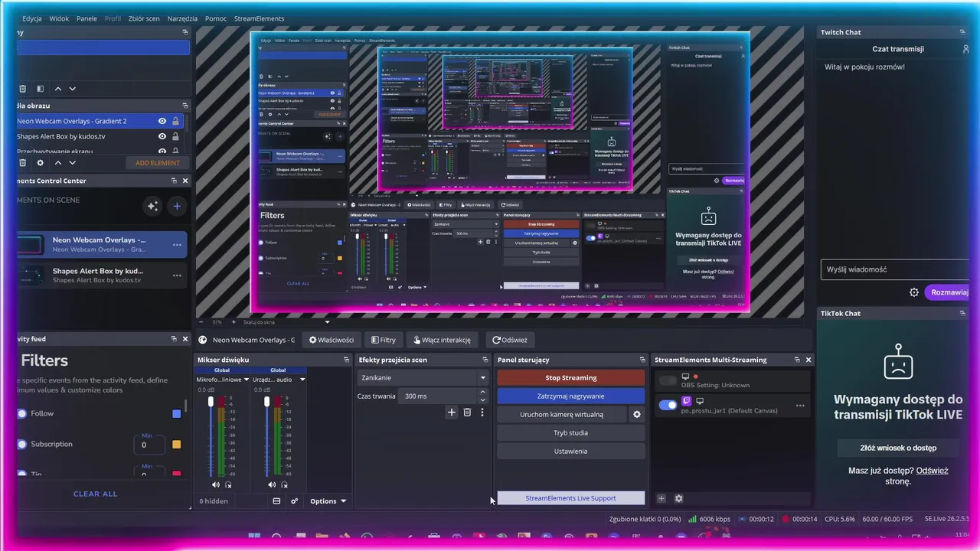Switch mixer layout icon beside 0 hidden

276,501
